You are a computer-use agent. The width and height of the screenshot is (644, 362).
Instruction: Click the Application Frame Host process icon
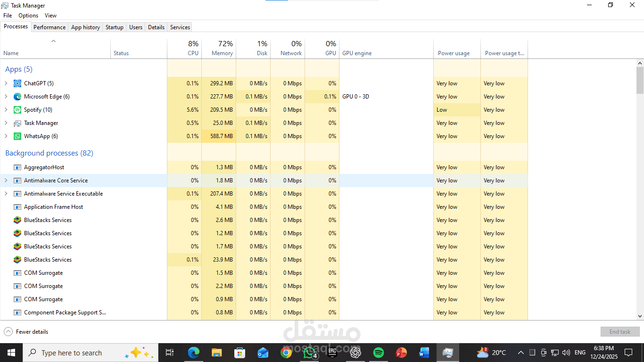coord(17,207)
